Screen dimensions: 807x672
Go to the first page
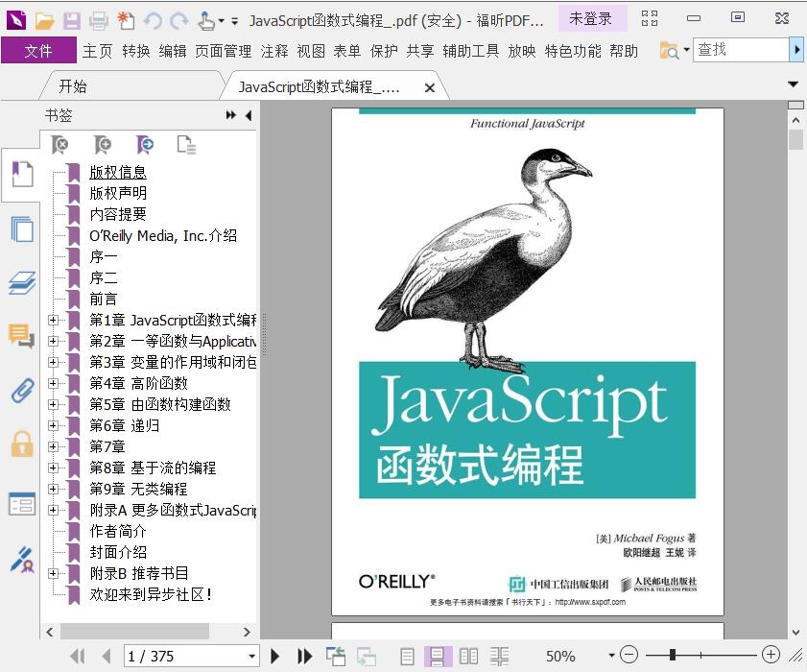coord(77,656)
